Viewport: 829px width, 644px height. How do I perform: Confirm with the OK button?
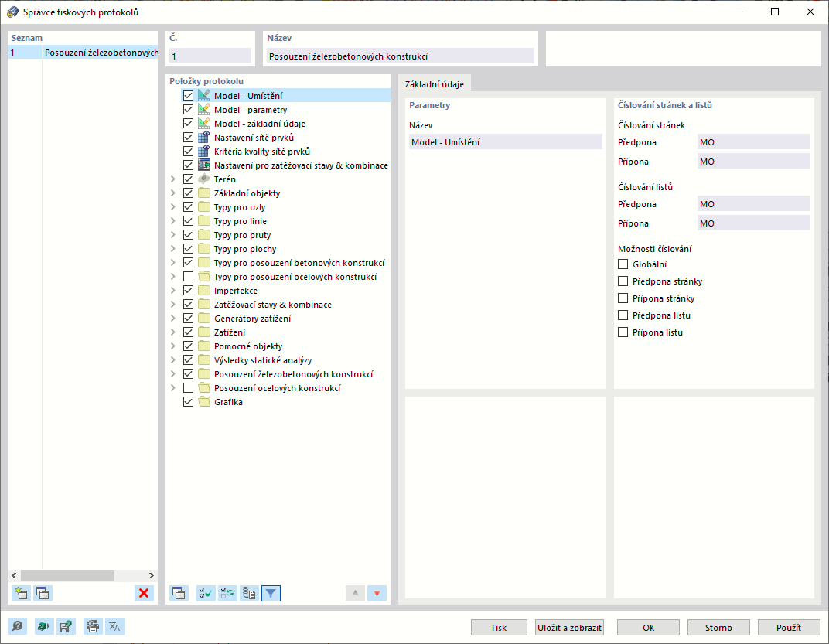pyautogui.click(x=648, y=628)
